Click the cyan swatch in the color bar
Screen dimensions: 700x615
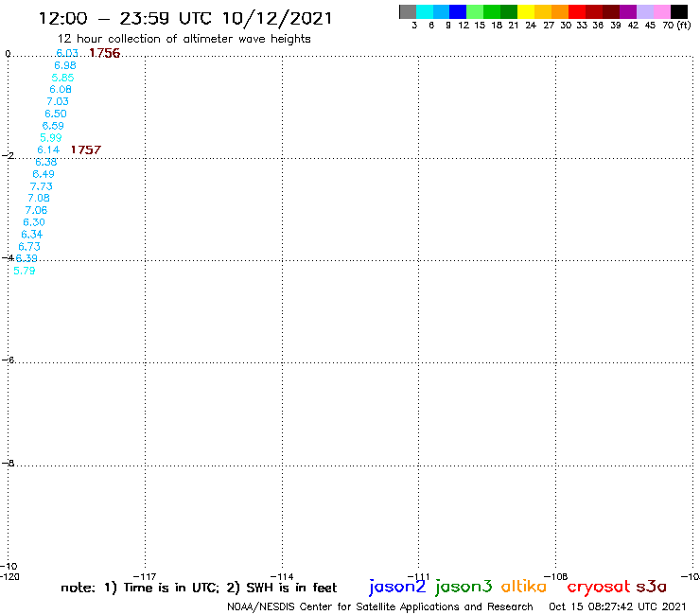pos(425,12)
